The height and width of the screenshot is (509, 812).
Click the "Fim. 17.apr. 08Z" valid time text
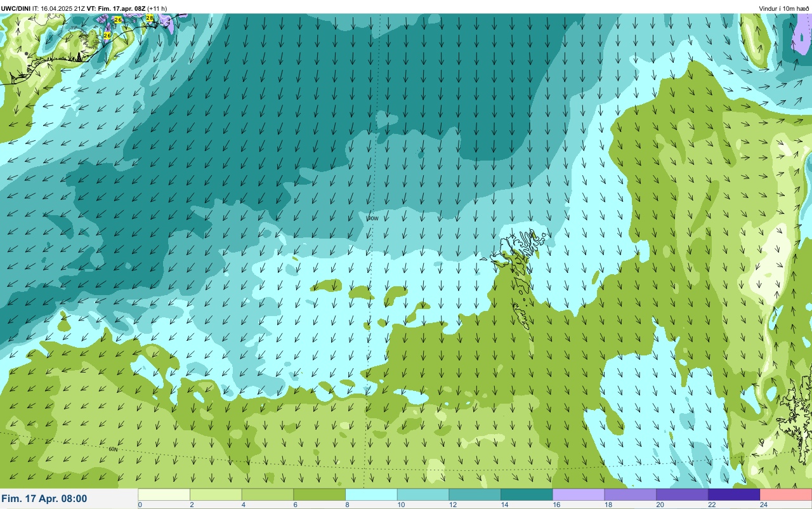121,8
